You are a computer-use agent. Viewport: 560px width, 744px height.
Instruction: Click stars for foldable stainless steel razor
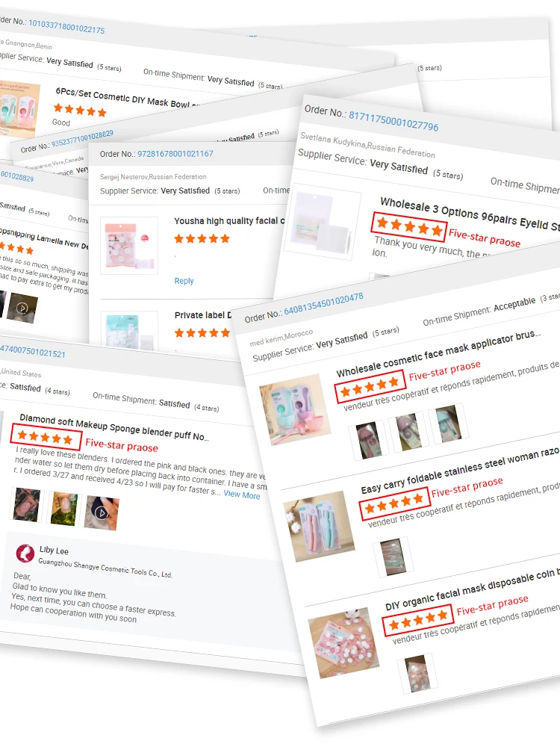coord(394,505)
